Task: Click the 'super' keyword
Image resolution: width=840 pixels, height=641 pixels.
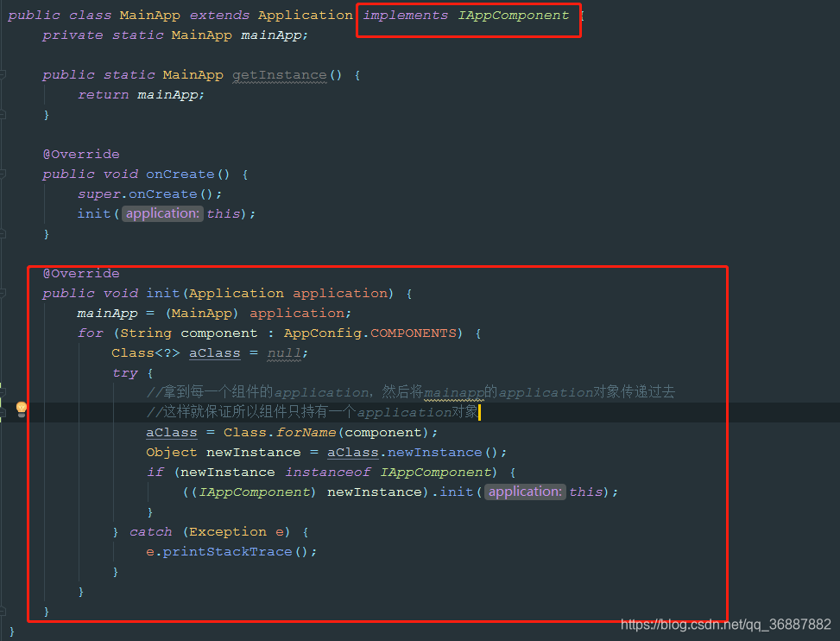Action: (x=99, y=194)
